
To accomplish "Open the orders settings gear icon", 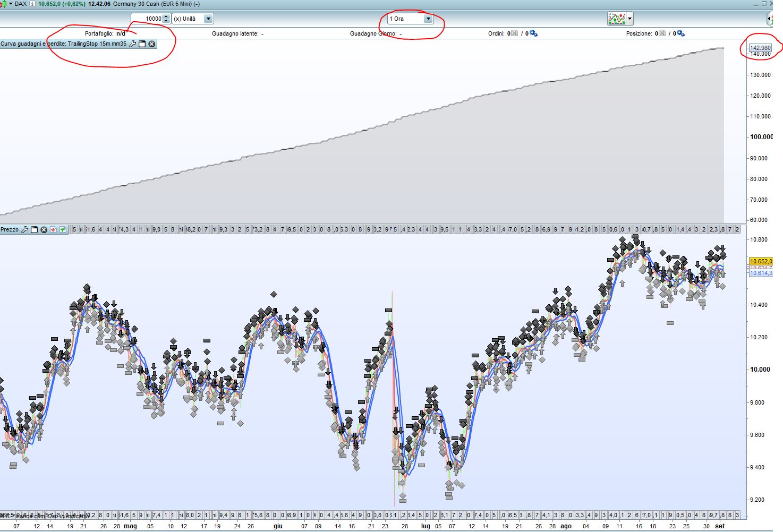I will coord(533,33).
